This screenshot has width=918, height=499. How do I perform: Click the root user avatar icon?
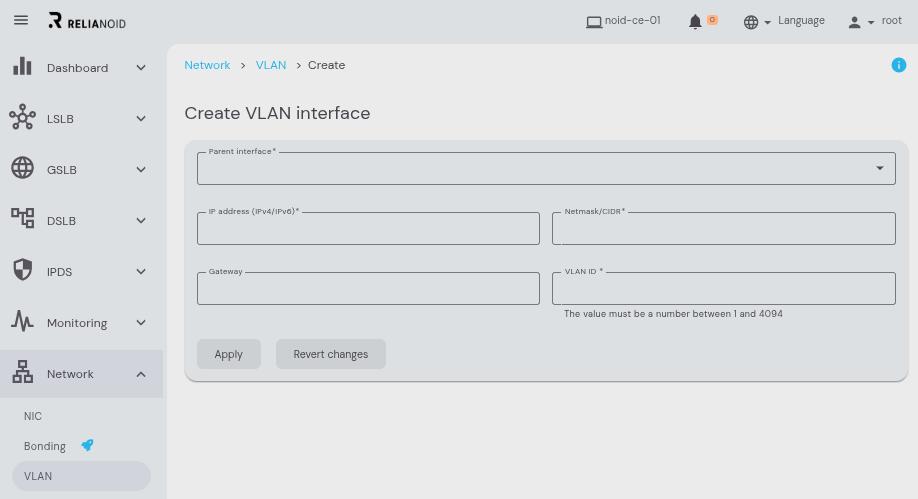(854, 22)
